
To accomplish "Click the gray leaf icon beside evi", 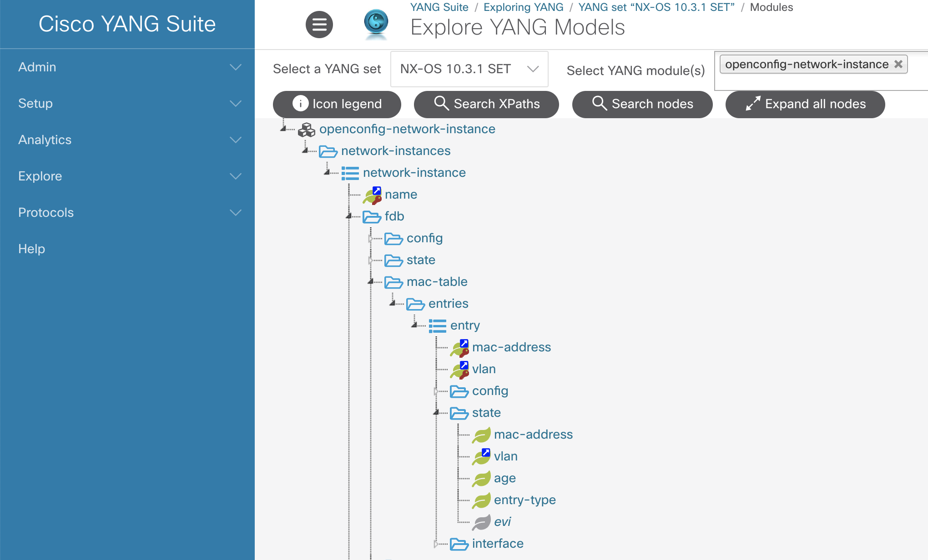I will point(481,522).
